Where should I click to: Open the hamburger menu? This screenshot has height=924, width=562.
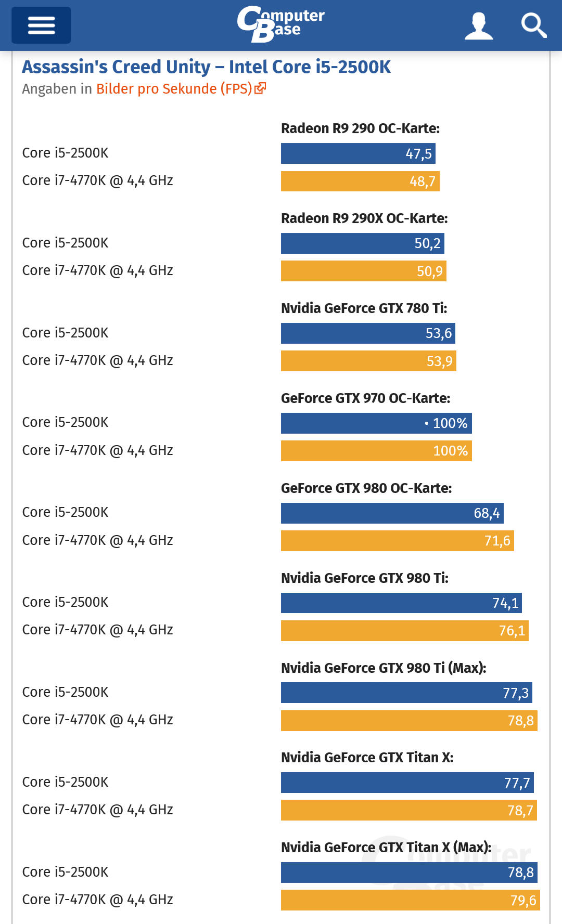click(41, 25)
